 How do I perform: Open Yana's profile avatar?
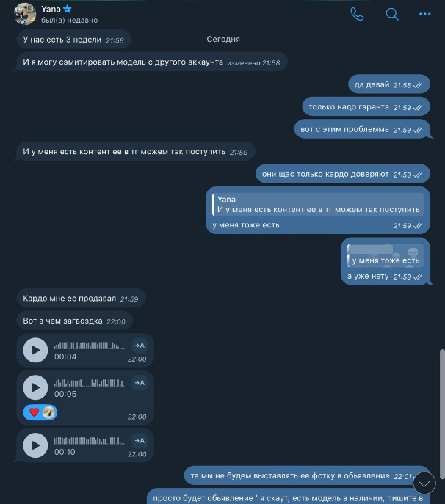(25, 14)
